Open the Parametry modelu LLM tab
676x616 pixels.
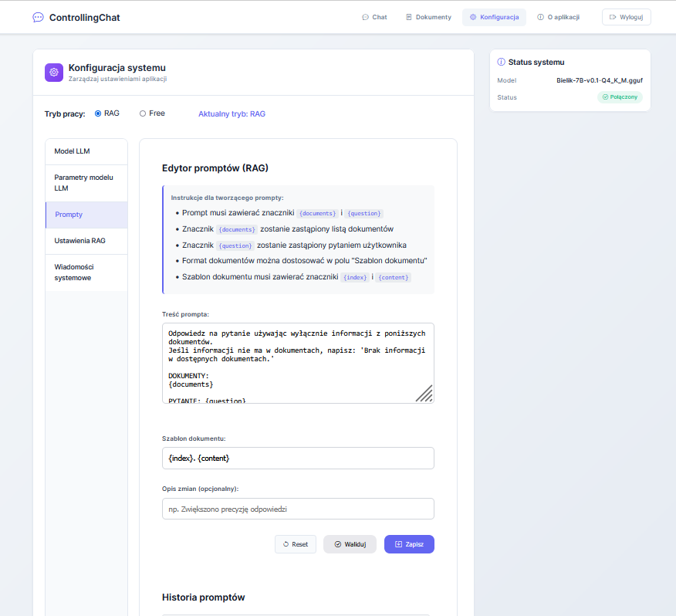pyautogui.click(x=86, y=182)
